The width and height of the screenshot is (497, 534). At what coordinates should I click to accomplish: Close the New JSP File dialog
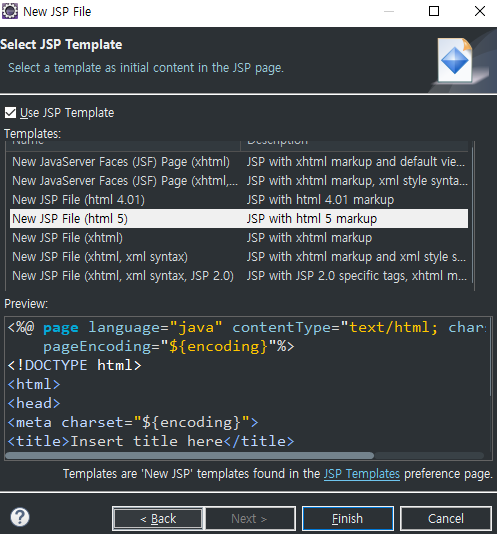coord(480,11)
